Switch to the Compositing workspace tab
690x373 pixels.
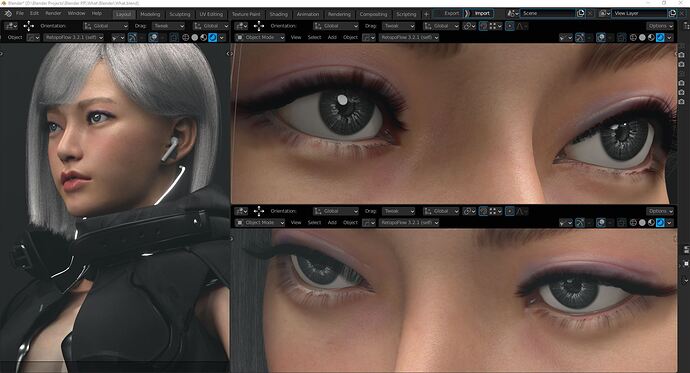pos(373,14)
